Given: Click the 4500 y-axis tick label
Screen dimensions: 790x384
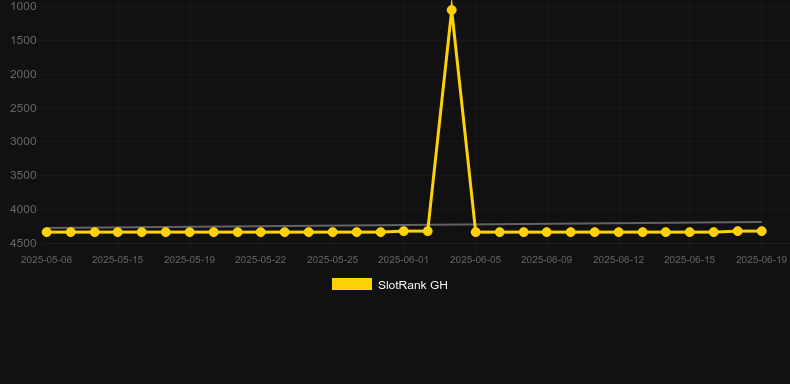Looking at the screenshot, I should click(23, 243).
